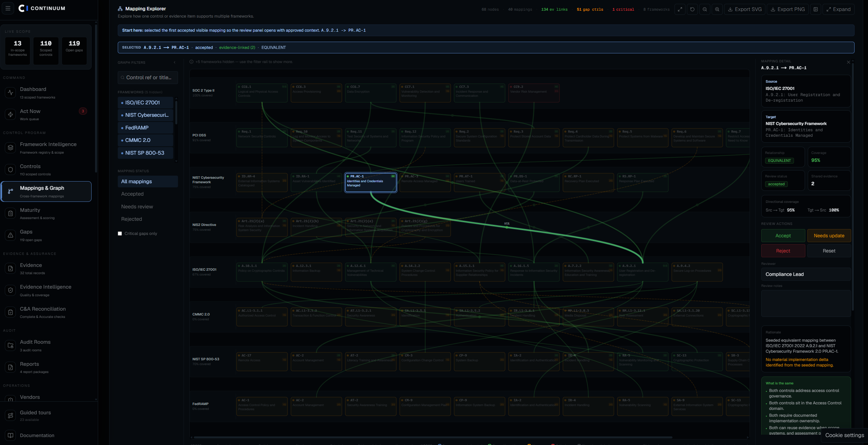The height and width of the screenshot is (445, 868).
Task: Select PR.AC-1 Identities and Credentials node
Action: [x=370, y=183]
